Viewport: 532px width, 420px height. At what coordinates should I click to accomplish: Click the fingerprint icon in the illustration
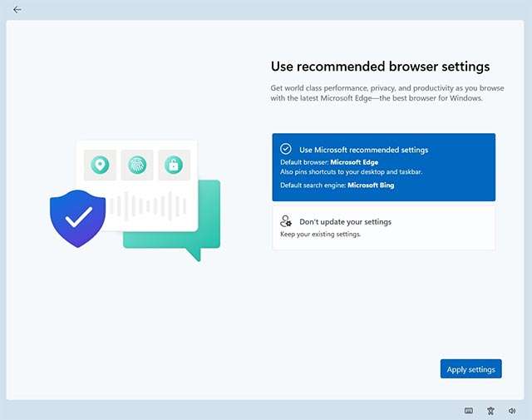point(136,165)
